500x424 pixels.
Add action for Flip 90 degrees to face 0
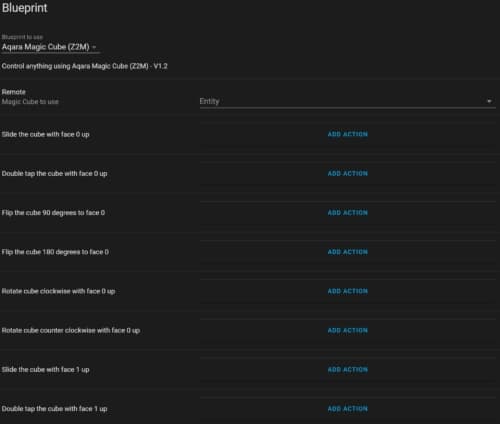(347, 213)
